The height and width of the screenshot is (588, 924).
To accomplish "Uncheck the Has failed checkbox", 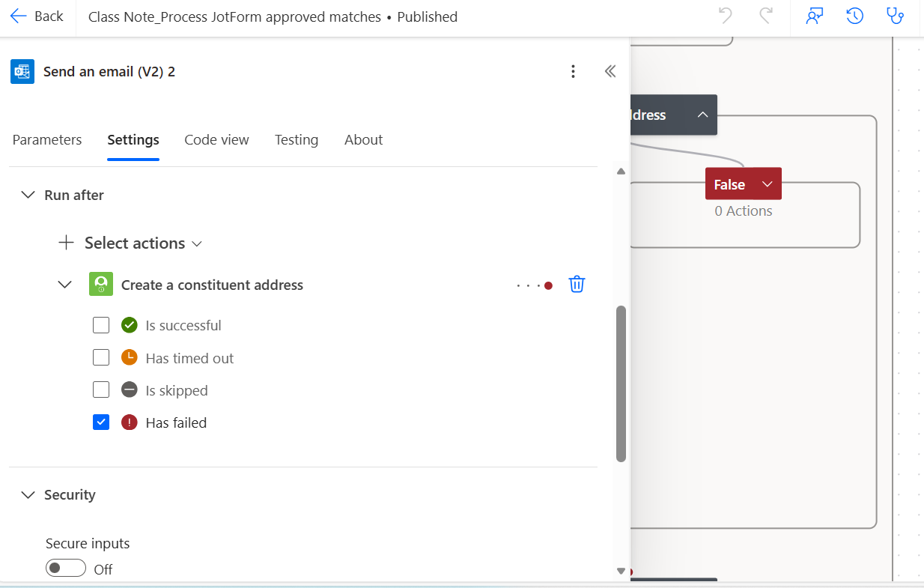I will click(x=101, y=422).
